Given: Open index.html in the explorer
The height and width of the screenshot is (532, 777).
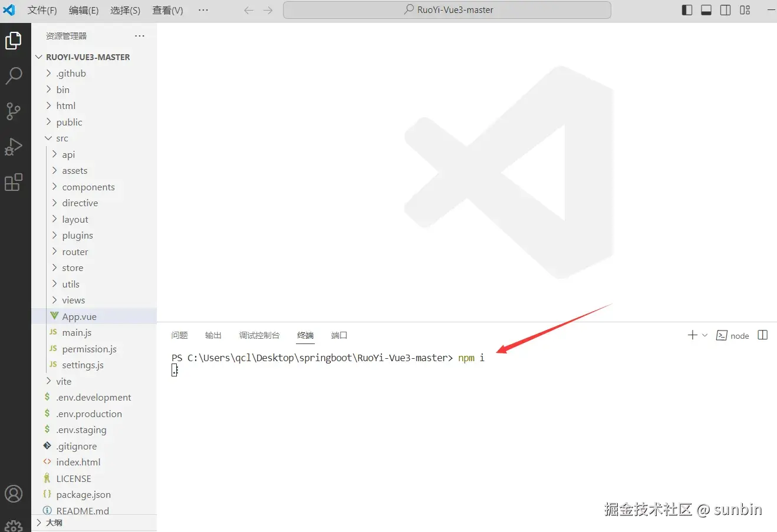Looking at the screenshot, I should click(x=94, y=462).
